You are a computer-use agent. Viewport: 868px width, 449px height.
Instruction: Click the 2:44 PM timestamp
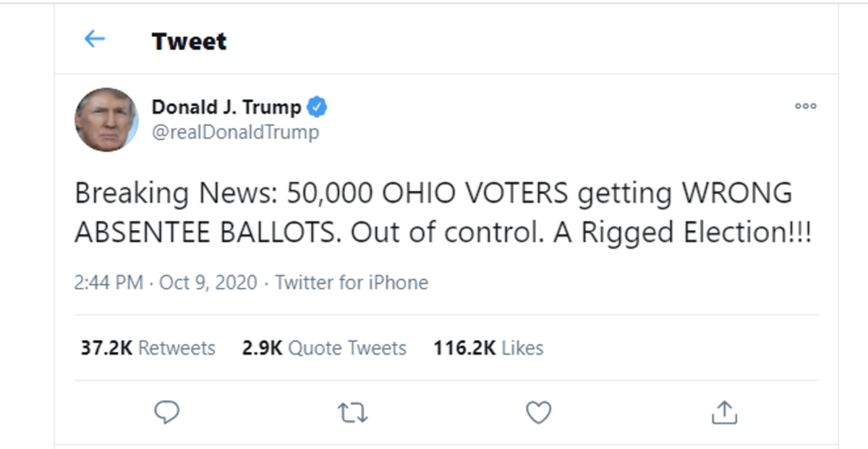tap(109, 282)
